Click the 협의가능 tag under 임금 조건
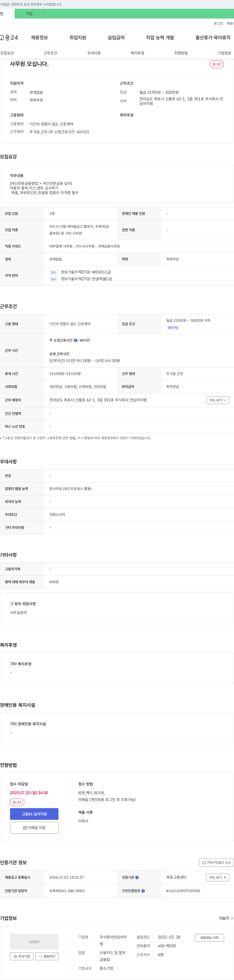234x980 pixels. click(x=173, y=328)
